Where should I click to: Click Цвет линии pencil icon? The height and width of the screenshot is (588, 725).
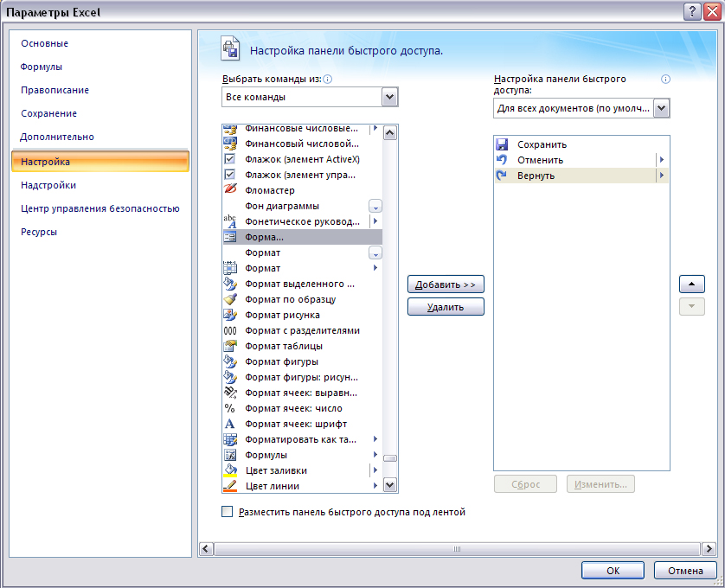pos(230,486)
